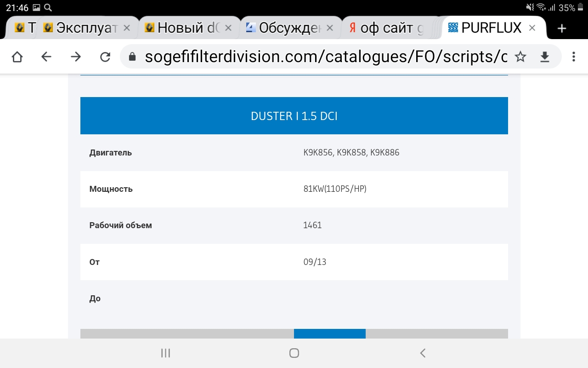Viewport: 588px width, 368px height.
Task: Bookmark this page with the star icon
Action: coord(520,57)
